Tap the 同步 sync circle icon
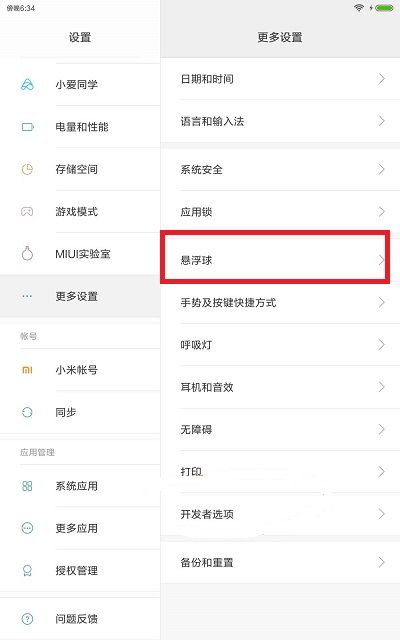Viewport: 400px width, 640px height. pyautogui.click(x=27, y=412)
